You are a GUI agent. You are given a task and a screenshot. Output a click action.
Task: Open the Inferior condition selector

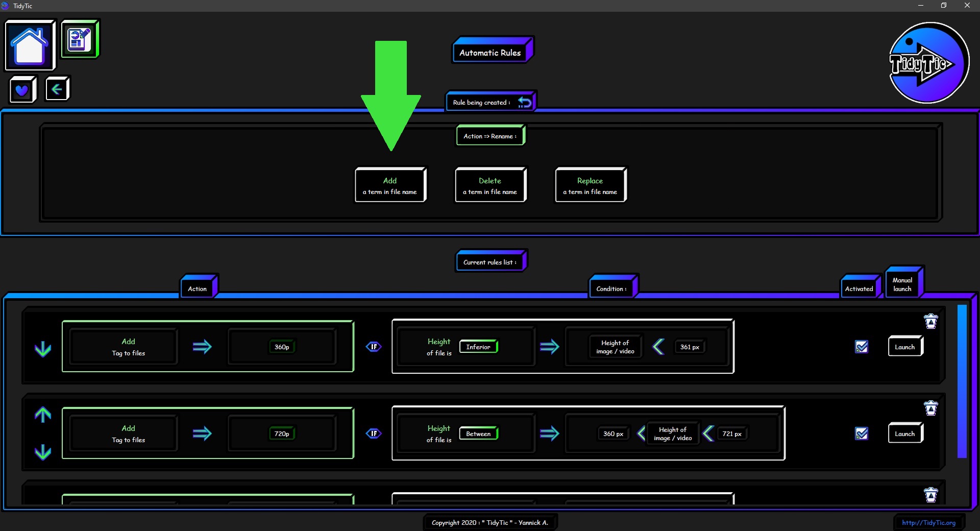[x=478, y=347]
